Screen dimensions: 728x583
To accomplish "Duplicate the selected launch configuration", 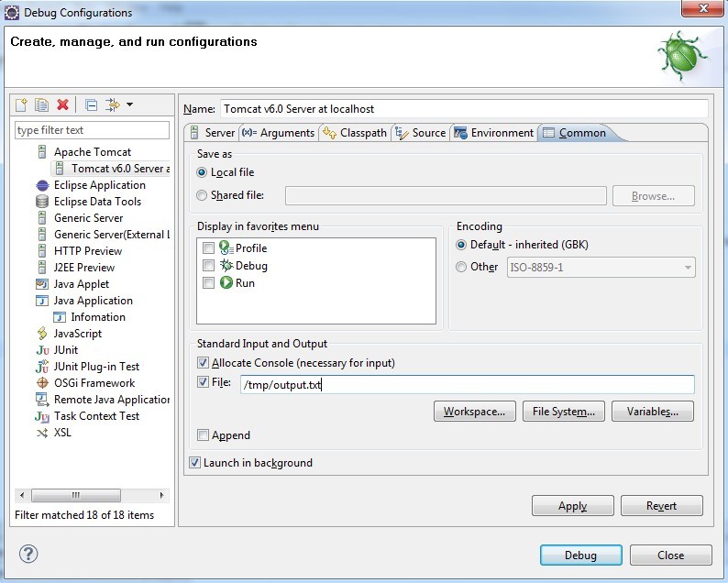I will (x=42, y=104).
